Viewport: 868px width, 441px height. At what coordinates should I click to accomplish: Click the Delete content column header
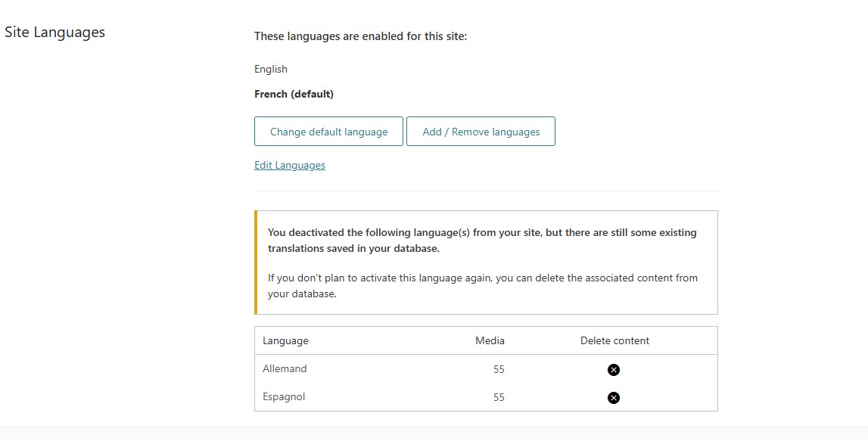coord(614,341)
